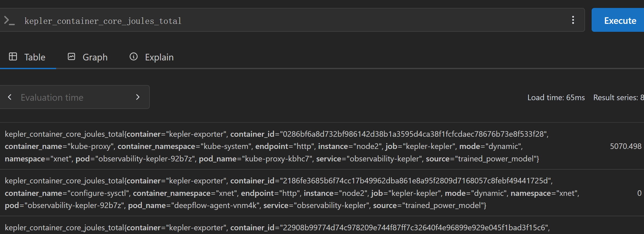Click container_id starting with 0286bf6a8d73

tap(389, 134)
